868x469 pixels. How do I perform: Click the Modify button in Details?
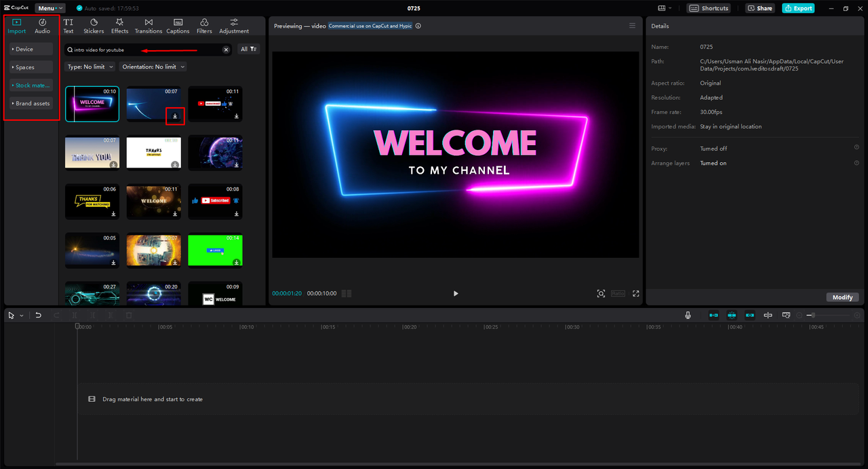pos(842,297)
